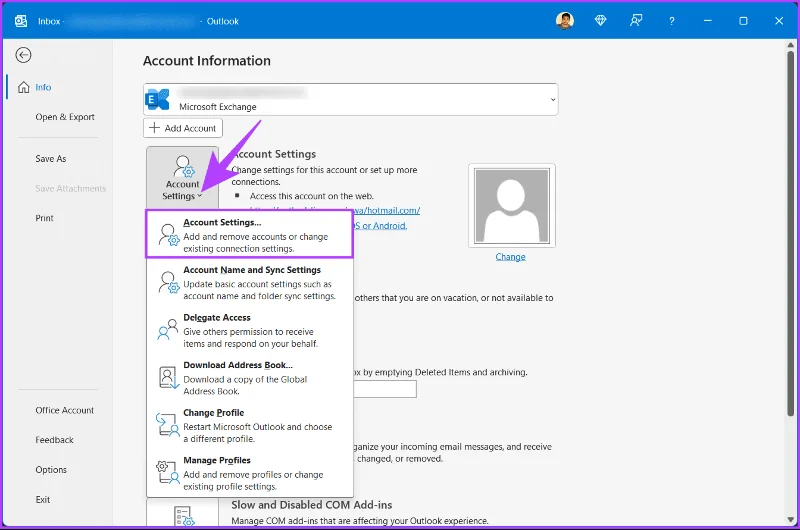Click the Change Profile icon

pyautogui.click(x=167, y=425)
